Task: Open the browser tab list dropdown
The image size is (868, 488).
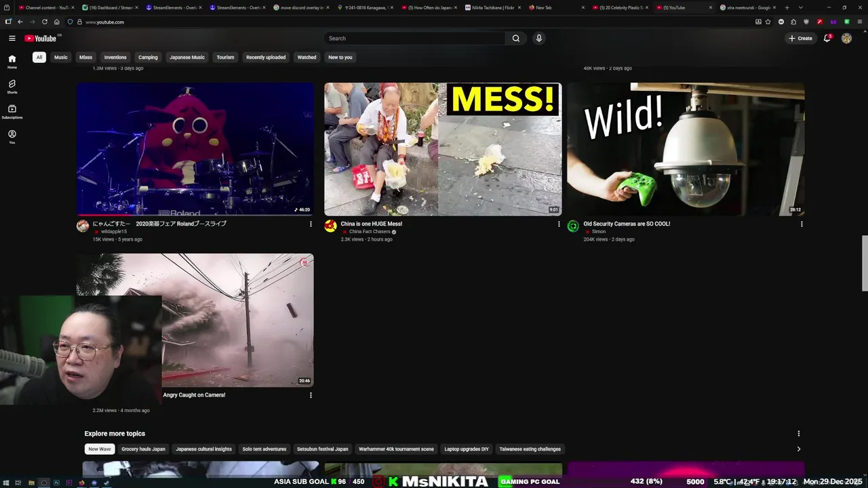Action: click(800, 7)
